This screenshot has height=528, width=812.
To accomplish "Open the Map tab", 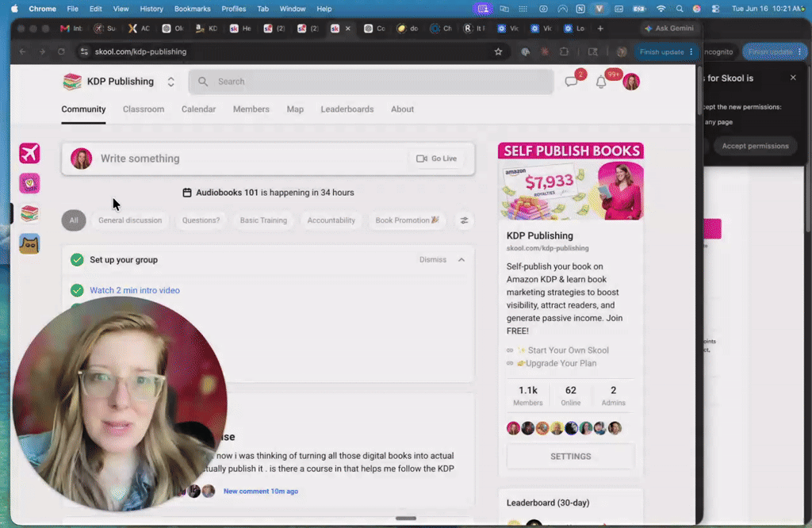I will 295,109.
